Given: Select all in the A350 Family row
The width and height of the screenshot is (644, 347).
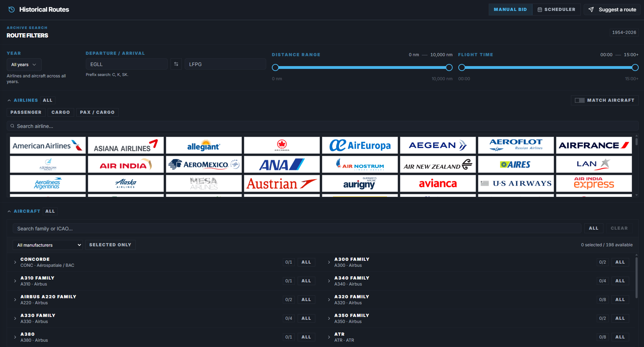Looking at the screenshot, I should pyautogui.click(x=620, y=318).
